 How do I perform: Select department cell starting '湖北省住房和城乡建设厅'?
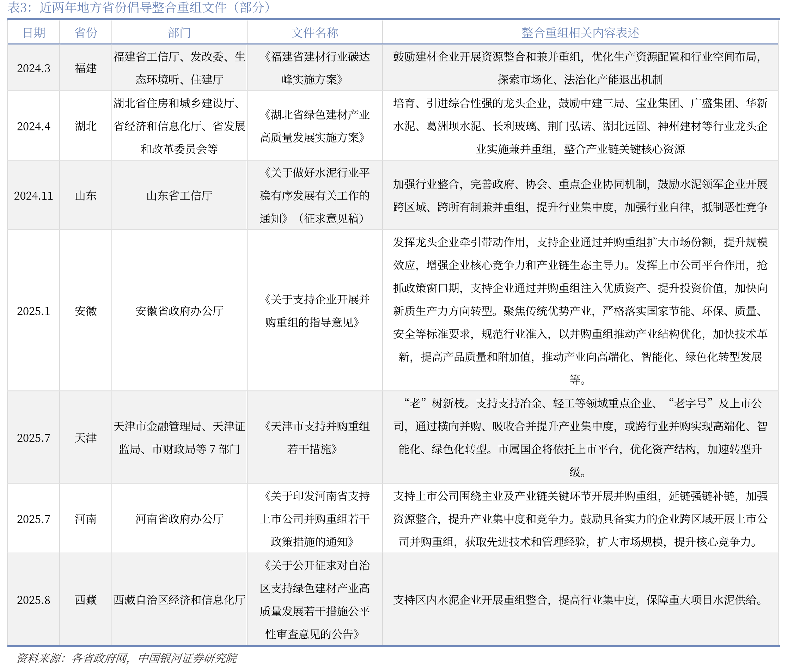click(x=179, y=126)
